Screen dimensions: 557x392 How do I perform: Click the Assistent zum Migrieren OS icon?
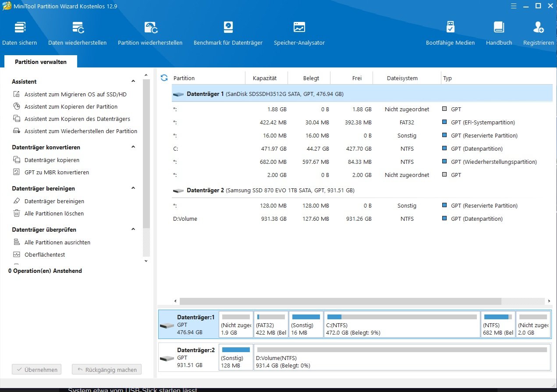[17, 94]
